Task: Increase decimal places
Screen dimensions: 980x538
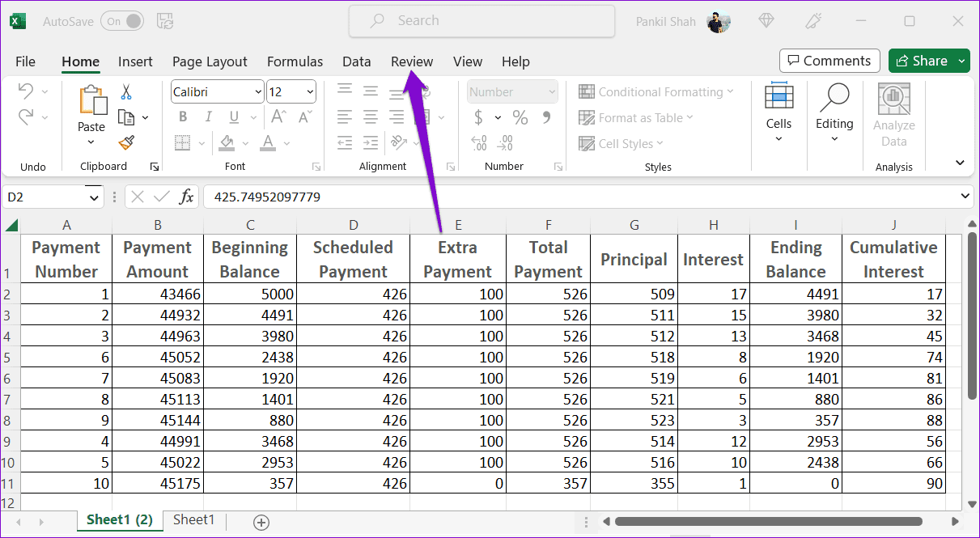Action: (478, 143)
